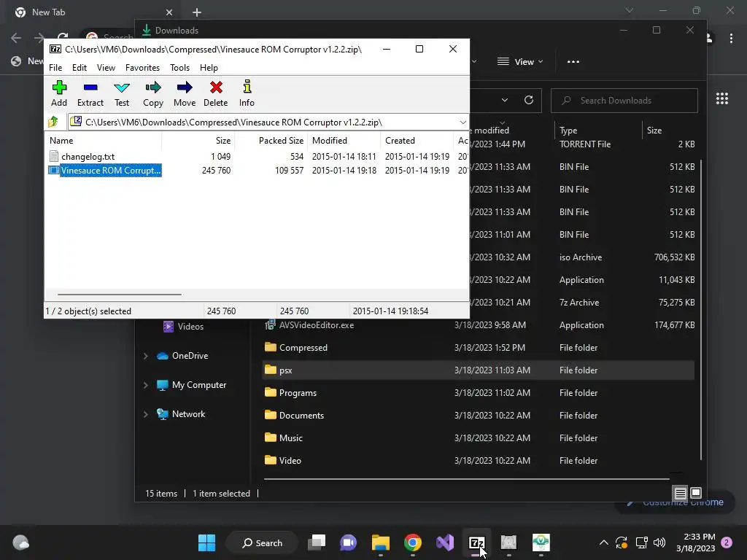The height and width of the screenshot is (560, 747).
Task: Open the Tools menu
Action: click(x=179, y=68)
